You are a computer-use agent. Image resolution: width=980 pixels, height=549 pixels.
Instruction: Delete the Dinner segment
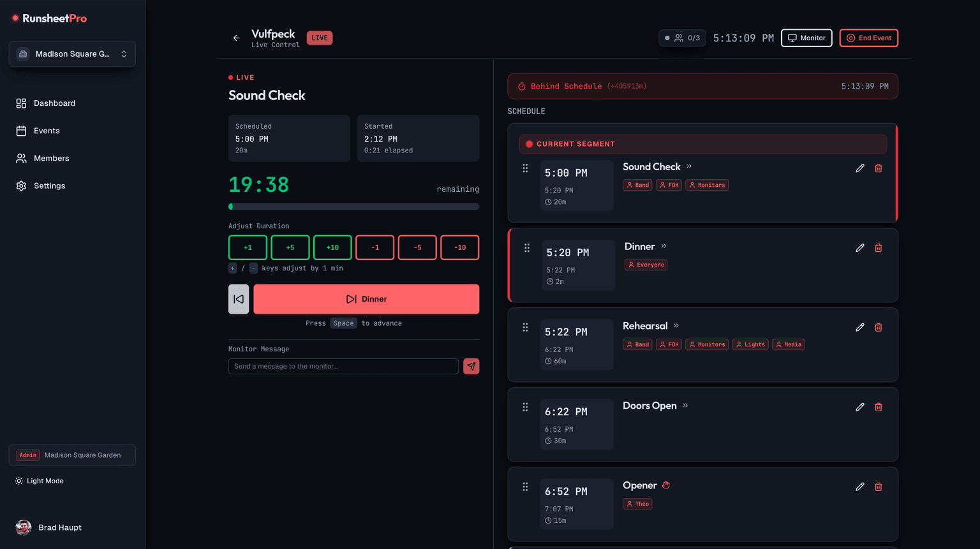(x=879, y=248)
